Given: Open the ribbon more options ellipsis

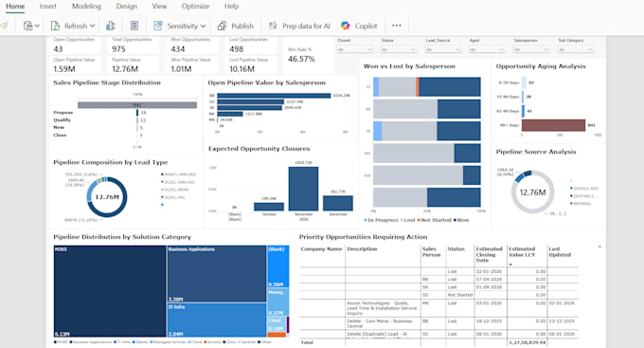Looking at the screenshot, I should point(396,26).
